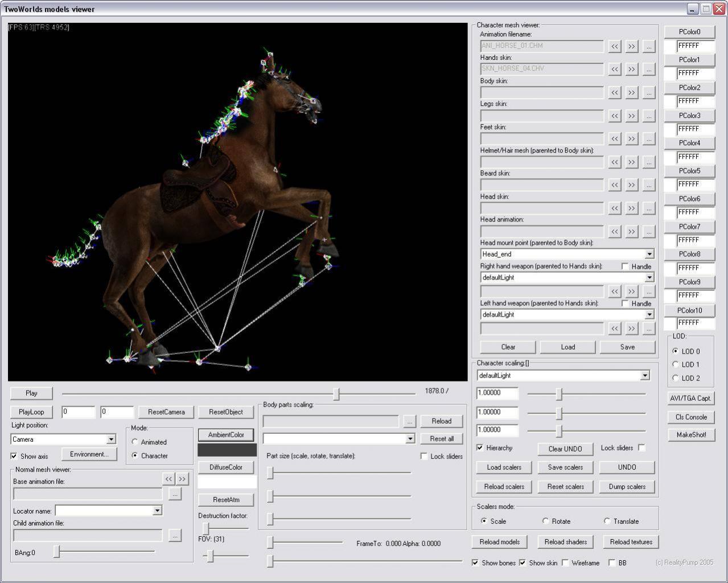Click previous arrows for Animation filename

point(614,46)
